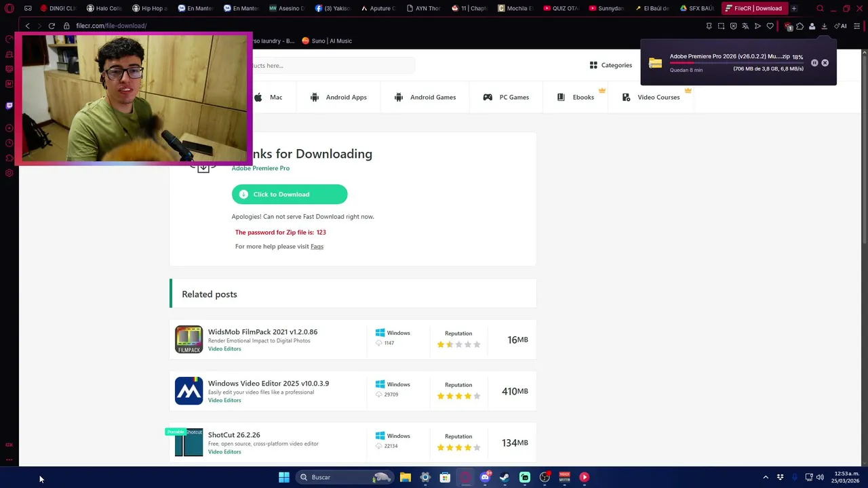Open the Faqs help link
Screen dimensions: 868x488
(x=317, y=247)
